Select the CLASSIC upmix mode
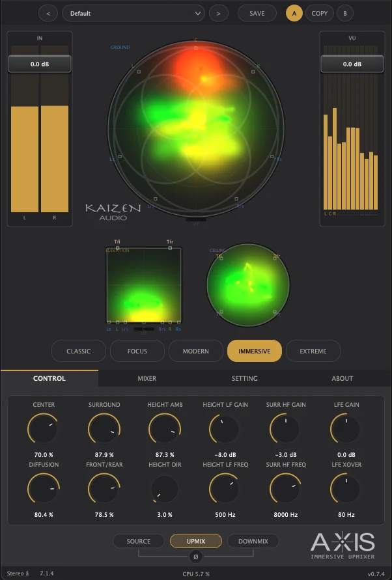This screenshot has width=392, height=580. click(x=79, y=351)
